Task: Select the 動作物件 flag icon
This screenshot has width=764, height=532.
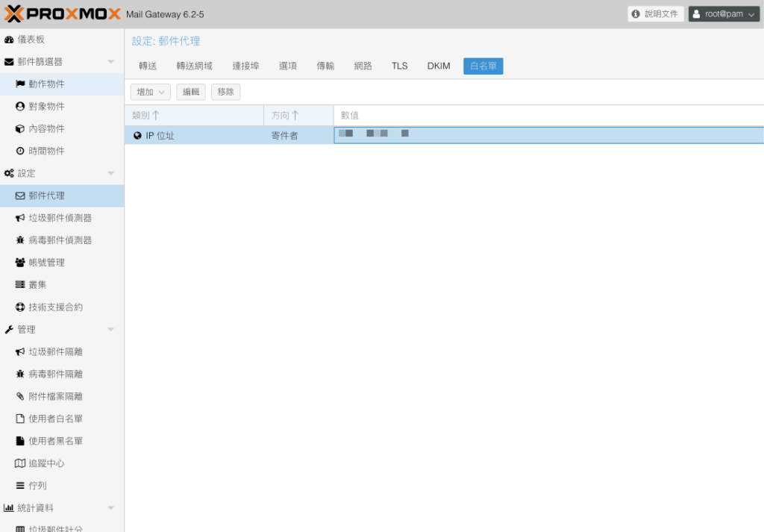Action: [x=20, y=84]
